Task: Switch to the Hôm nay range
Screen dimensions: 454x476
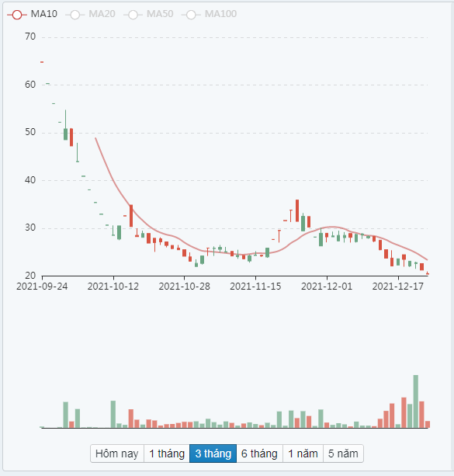Action: (x=117, y=453)
